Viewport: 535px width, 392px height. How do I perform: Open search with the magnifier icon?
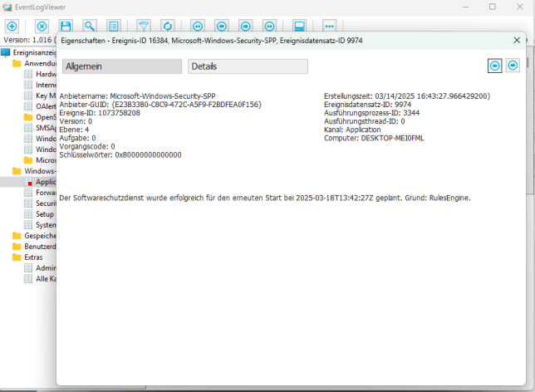click(89, 27)
